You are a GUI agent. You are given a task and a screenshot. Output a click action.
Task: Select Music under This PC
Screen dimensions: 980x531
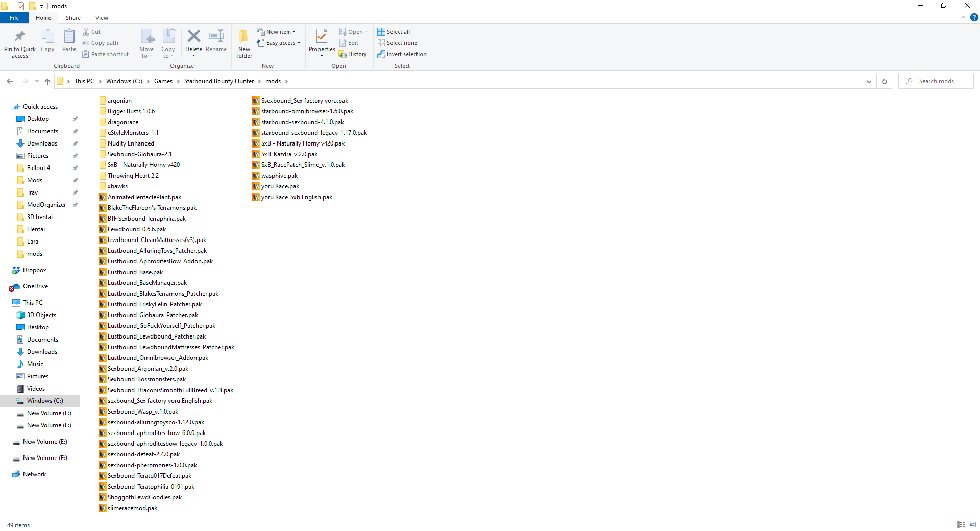(x=35, y=364)
